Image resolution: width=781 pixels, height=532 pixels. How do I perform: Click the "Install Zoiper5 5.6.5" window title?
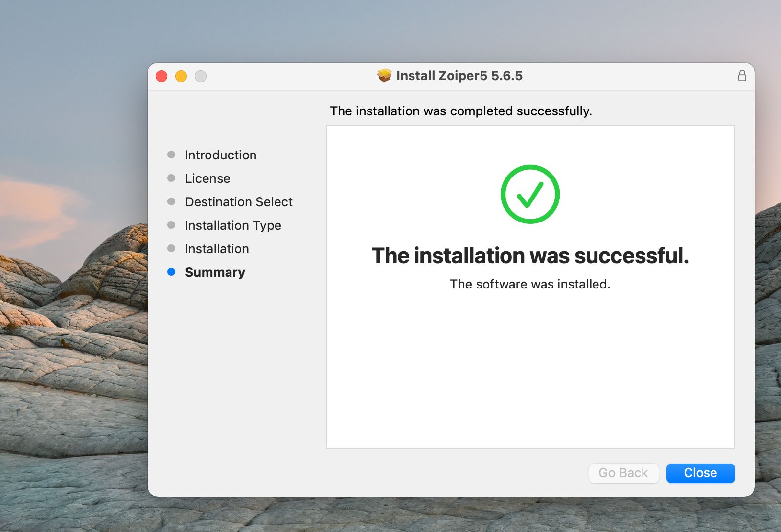459,76
